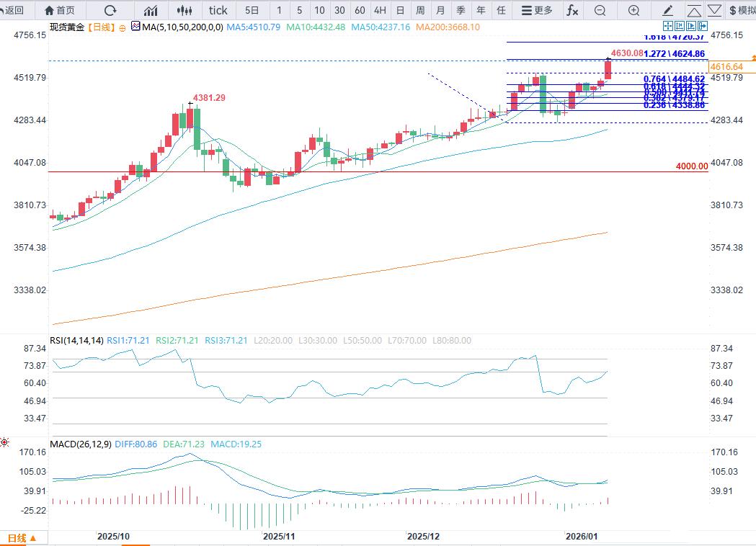Expand the 更多 more menu
The width and height of the screenshot is (756, 546).
[x=537, y=10]
